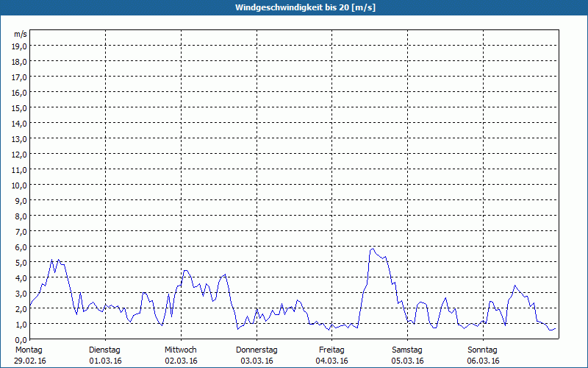
Task: Select the 'Sonntag' day label
Action: click(x=483, y=350)
